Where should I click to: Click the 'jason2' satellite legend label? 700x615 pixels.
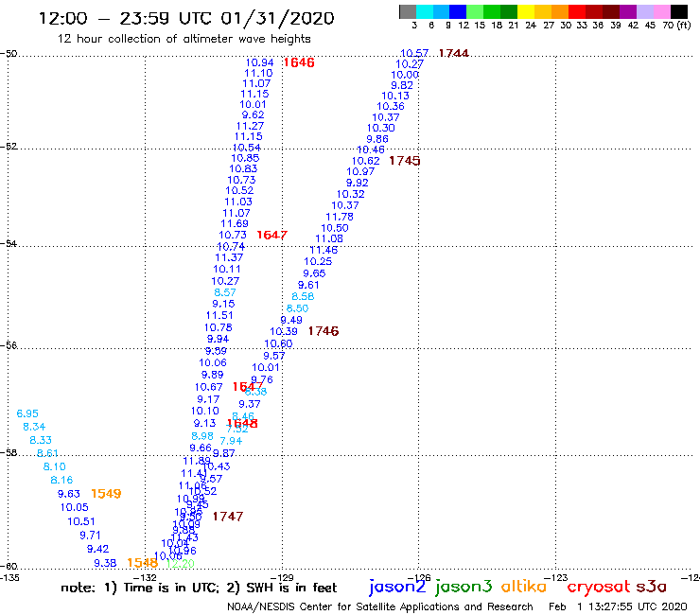pyautogui.click(x=397, y=587)
